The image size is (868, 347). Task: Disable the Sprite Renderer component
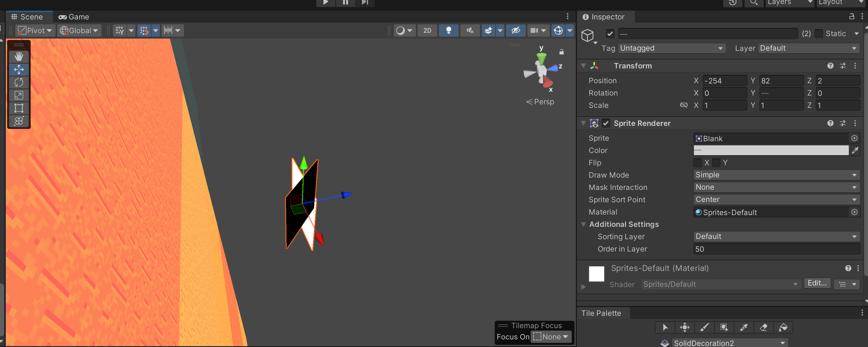click(606, 123)
